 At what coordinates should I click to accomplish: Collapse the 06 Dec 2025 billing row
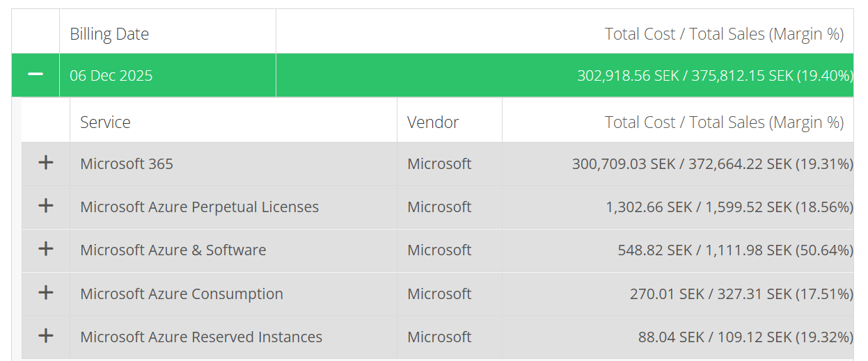point(35,74)
